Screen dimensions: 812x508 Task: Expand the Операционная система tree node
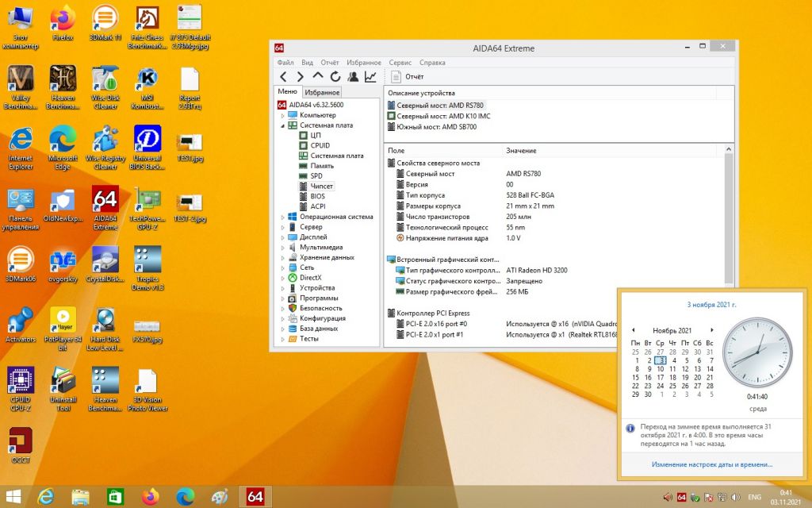[x=283, y=217]
